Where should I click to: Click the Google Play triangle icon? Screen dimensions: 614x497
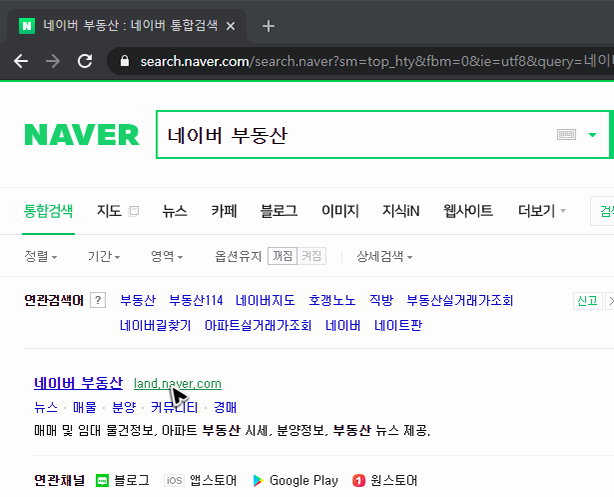click(x=258, y=481)
